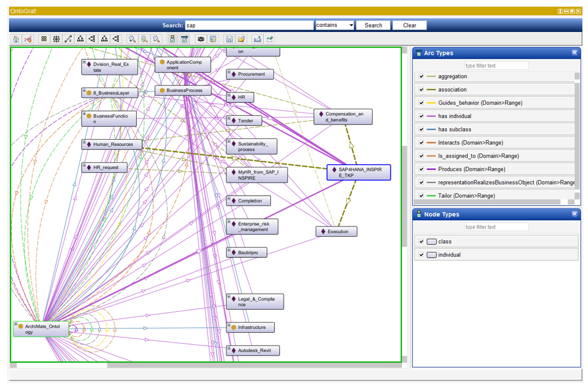Uncheck the aggregation arc type

[421, 76]
